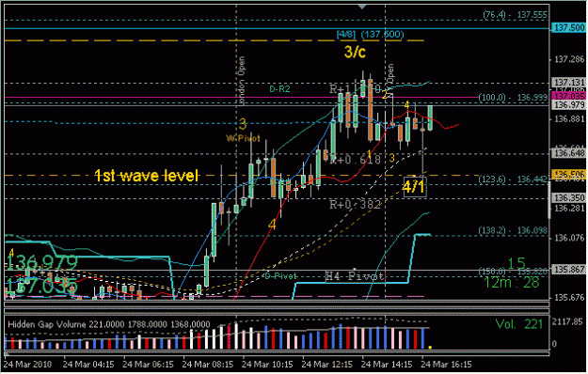The height and width of the screenshot is (374, 588).
Task: Click the green Vol. 221 readout
Action: point(519,324)
